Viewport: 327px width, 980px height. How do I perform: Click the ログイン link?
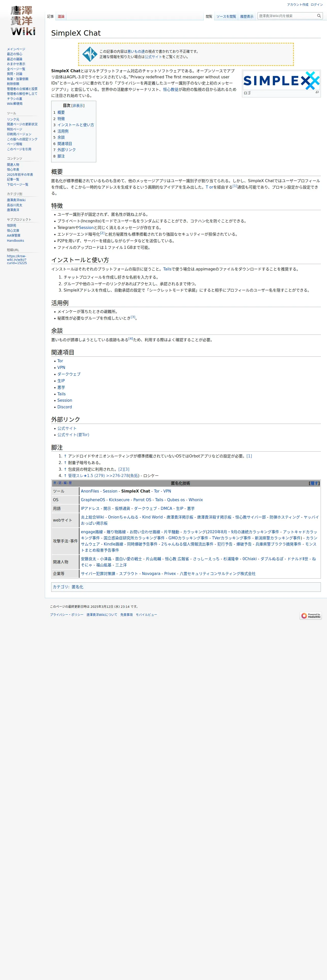(x=317, y=5)
